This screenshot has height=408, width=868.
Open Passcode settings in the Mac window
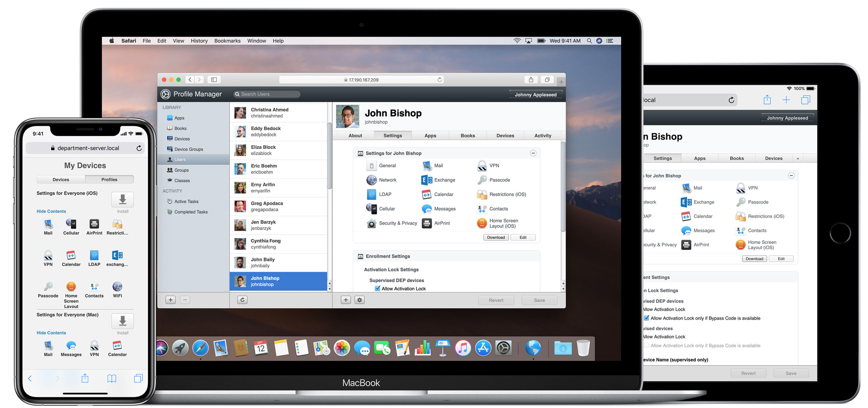(x=493, y=180)
